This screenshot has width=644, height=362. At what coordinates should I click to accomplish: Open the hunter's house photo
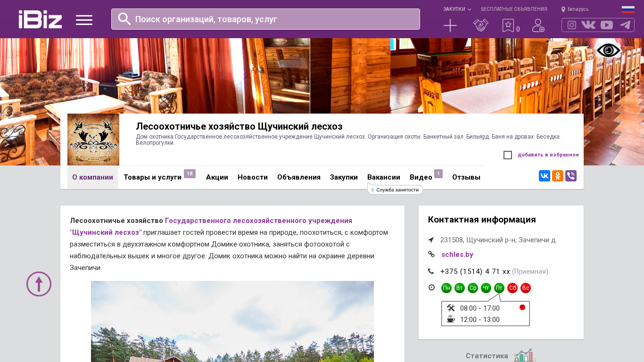232,321
